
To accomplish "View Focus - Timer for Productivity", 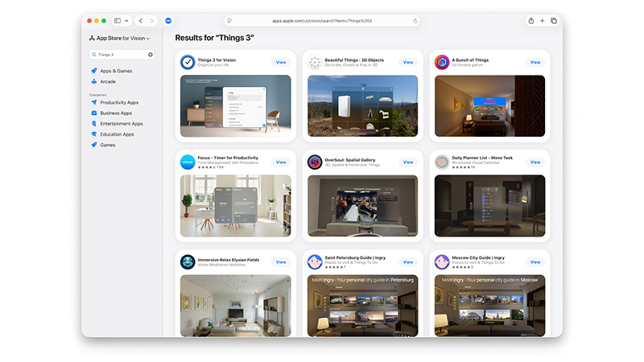I will [x=281, y=162].
